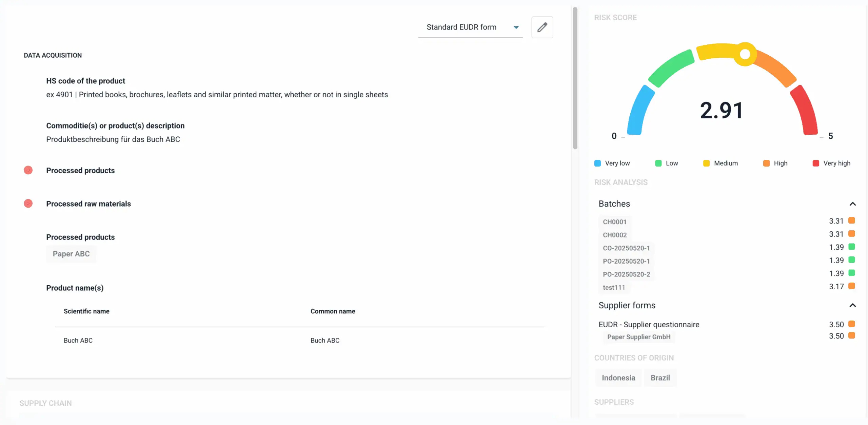
Task: Open Paper Supplier GmbH entry
Action: [x=638, y=337]
